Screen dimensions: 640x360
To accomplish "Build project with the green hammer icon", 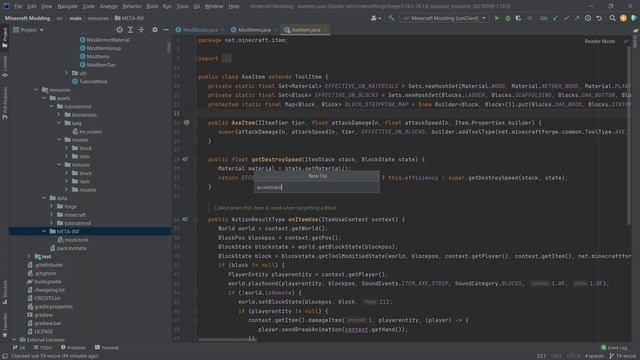I will [x=391, y=18].
